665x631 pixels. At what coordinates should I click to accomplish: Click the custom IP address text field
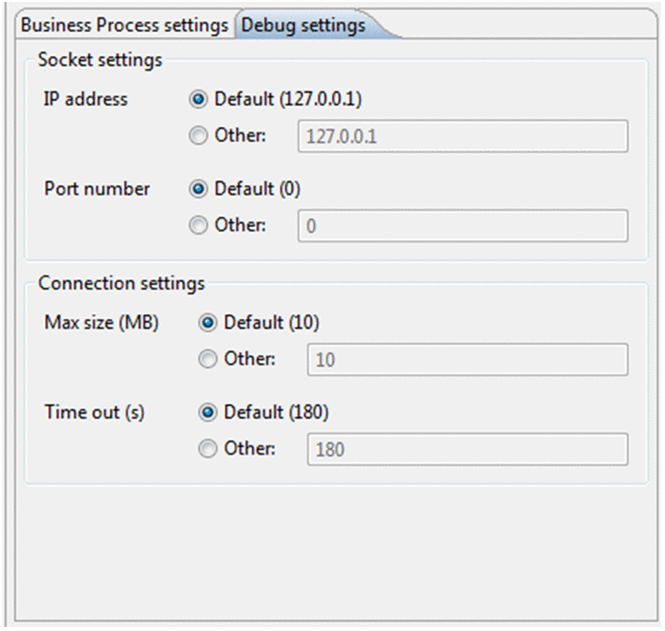[x=463, y=137]
